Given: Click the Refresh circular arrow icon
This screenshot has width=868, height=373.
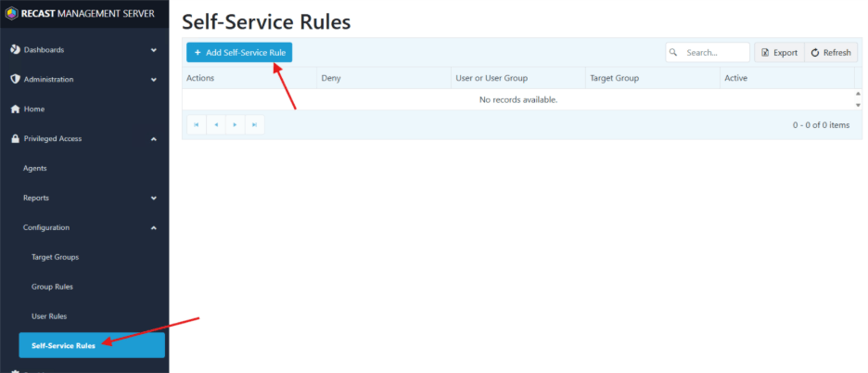Looking at the screenshot, I should (815, 53).
